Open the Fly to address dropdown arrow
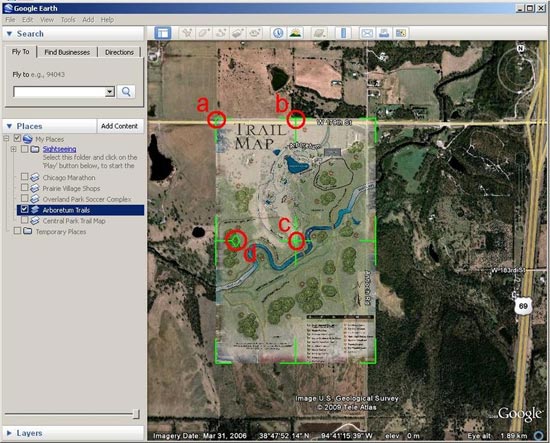Screen dimensions: 550x443 110,92
